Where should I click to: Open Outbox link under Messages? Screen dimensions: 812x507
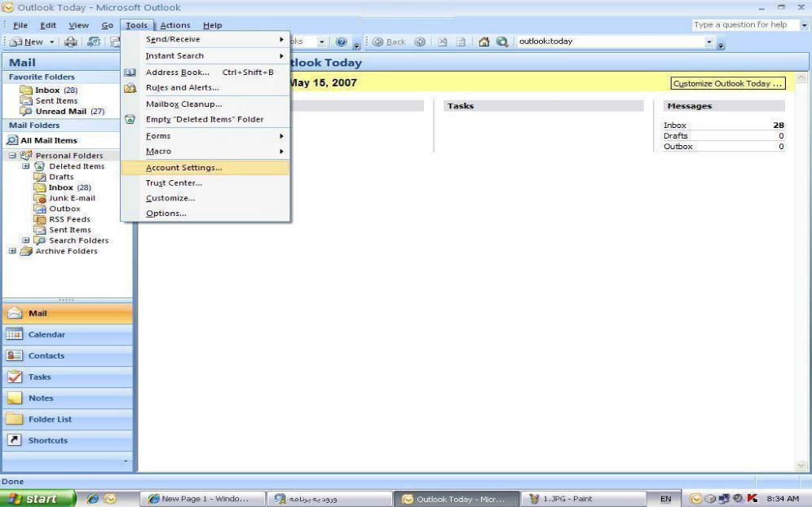(677, 147)
